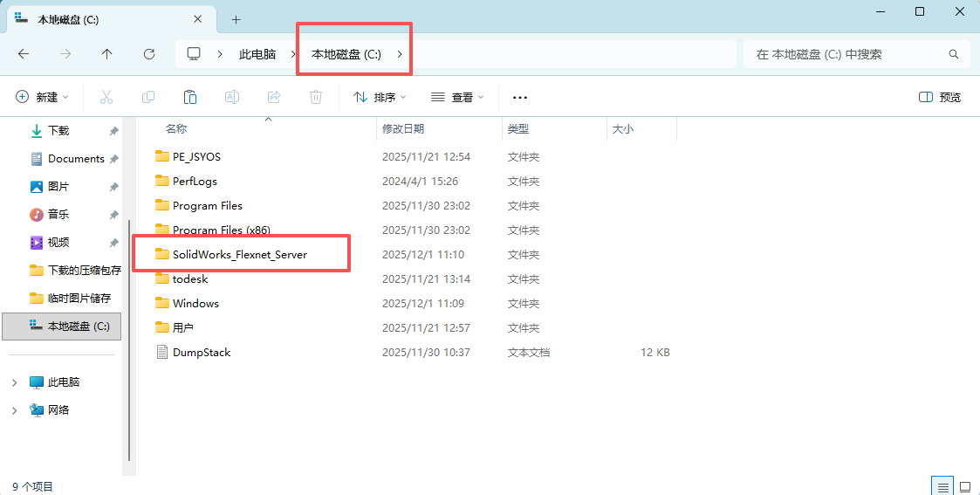The image size is (980, 495).
Task: Click 此电脑 in the address breadcrumb
Action: click(257, 54)
